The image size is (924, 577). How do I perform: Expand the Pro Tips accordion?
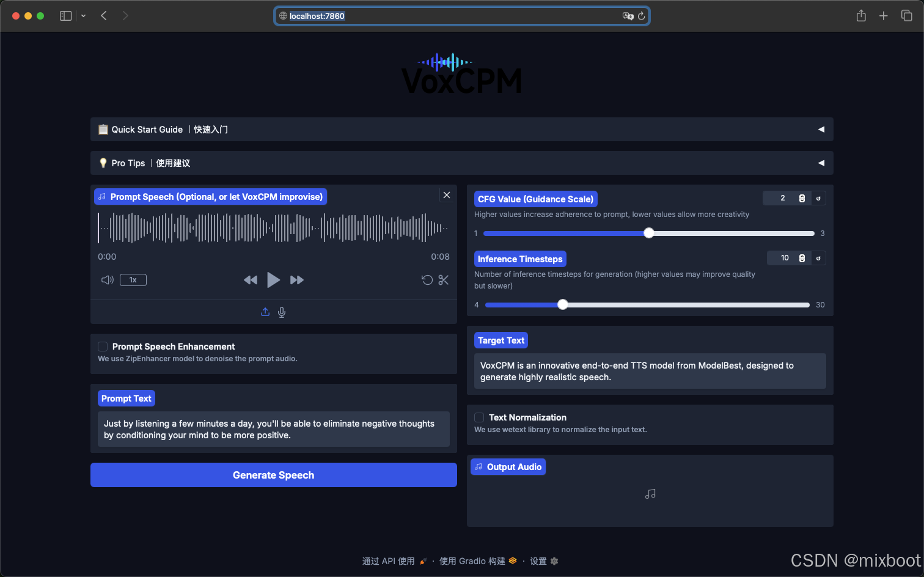[462, 163]
